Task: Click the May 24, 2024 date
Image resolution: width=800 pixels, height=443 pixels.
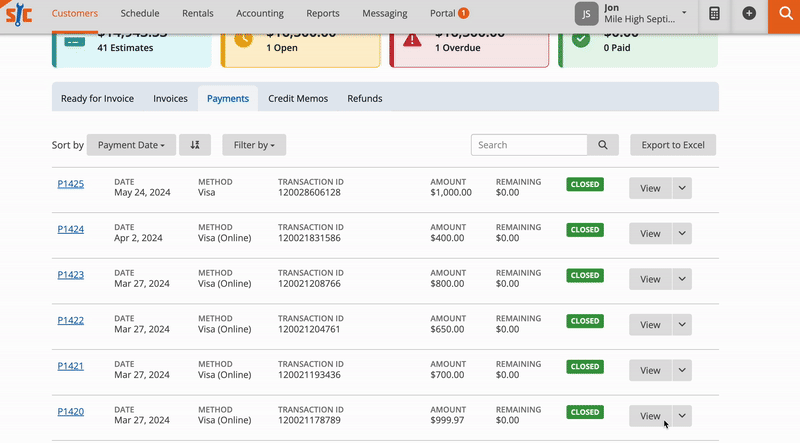Action: pyautogui.click(x=142, y=192)
